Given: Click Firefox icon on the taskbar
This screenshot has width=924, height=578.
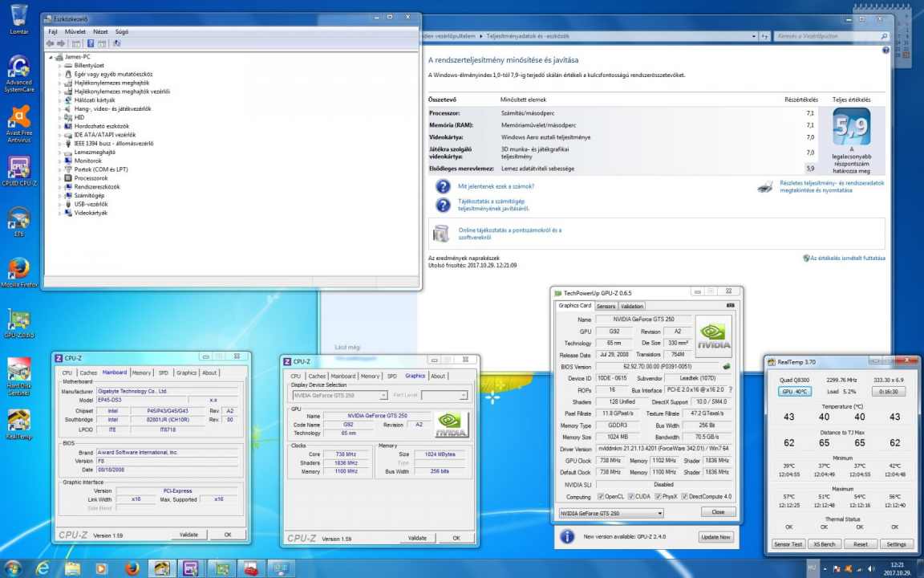Looking at the screenshot, I should tap(132, 568).
